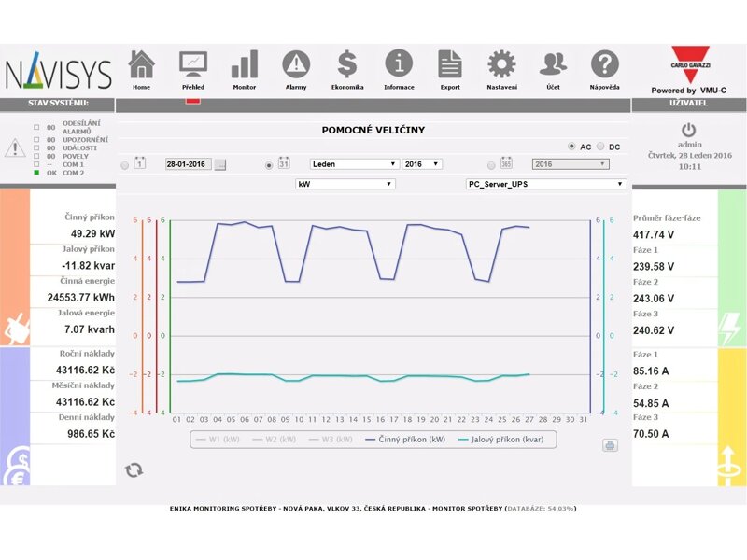Open the Leden month dropdown
The height and width of the screenshot is (560, 747).
[354, 164]
